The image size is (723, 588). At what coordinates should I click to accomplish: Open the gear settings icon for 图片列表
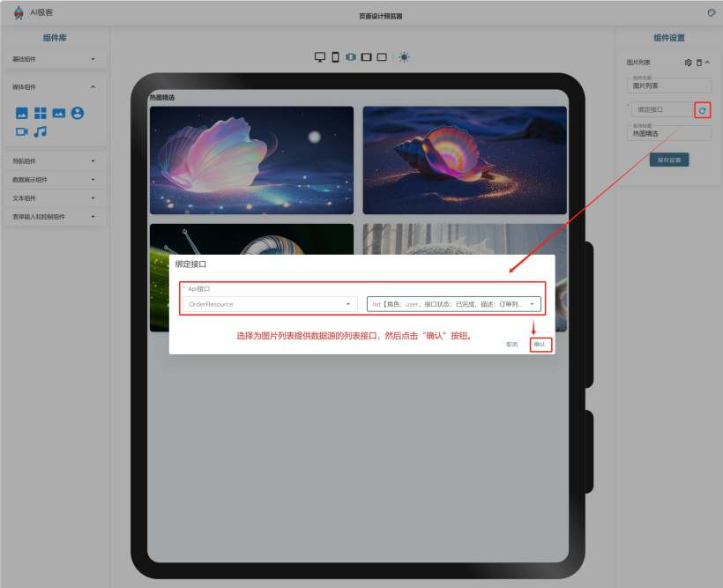point(688,63)
